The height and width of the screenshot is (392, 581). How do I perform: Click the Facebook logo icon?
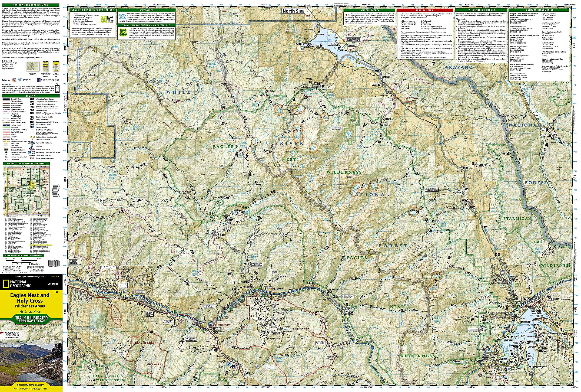click(39, 80)
